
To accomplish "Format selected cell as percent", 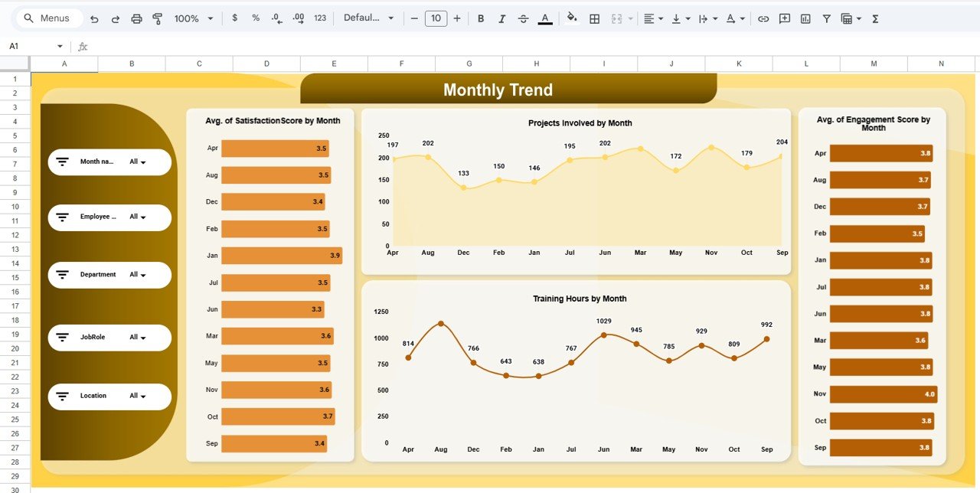I will [x=255, y=18].
